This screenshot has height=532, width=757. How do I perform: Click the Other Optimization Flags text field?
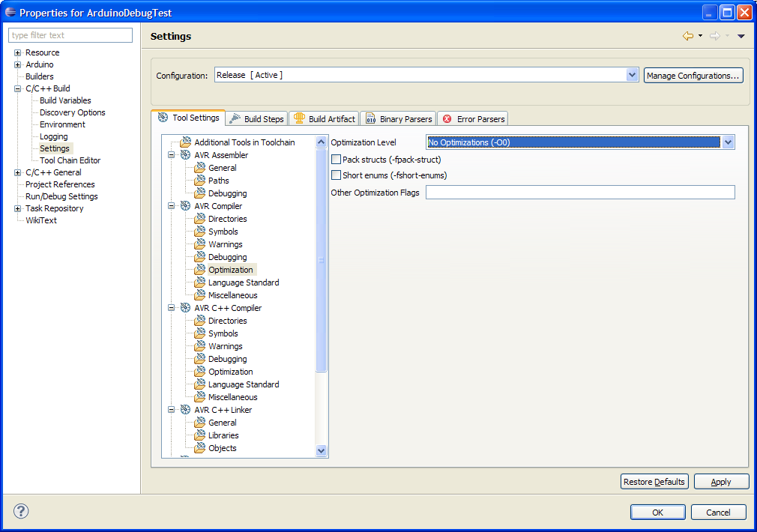(579, 193)
